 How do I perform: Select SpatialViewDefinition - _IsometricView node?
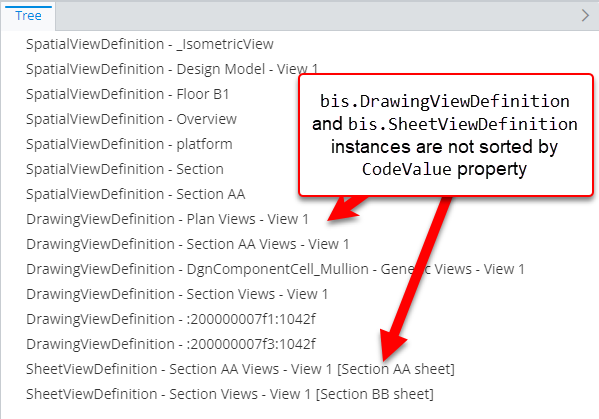coord(150,44)
